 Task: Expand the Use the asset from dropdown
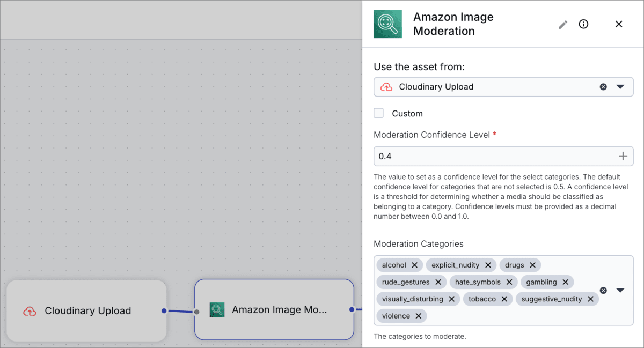click(x=620, y=86)
